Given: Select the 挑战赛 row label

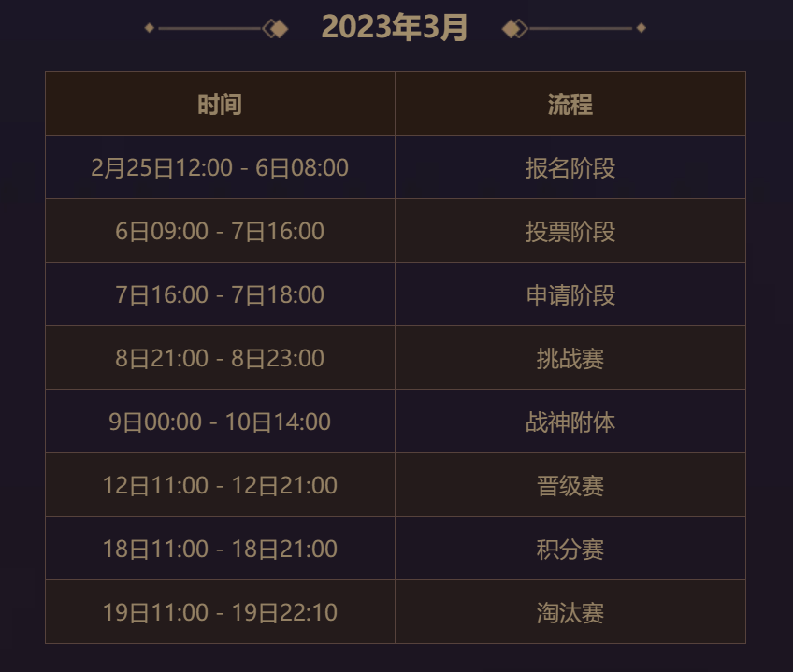Looking at the screenshot, I should [570, 358].
